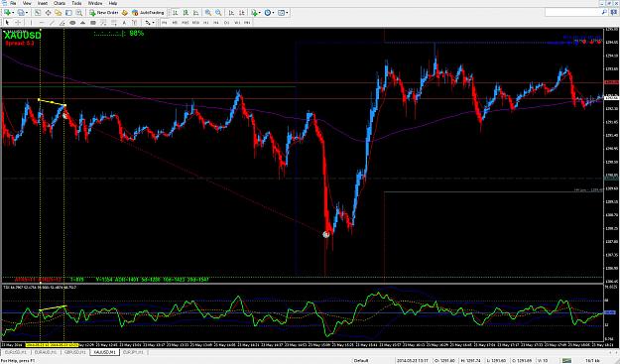Image resolution: width=620 pixels, height=364 pixels.
Task: Switch to the MN timeframe
Action: pyautogui.click(x=247, y=23)
